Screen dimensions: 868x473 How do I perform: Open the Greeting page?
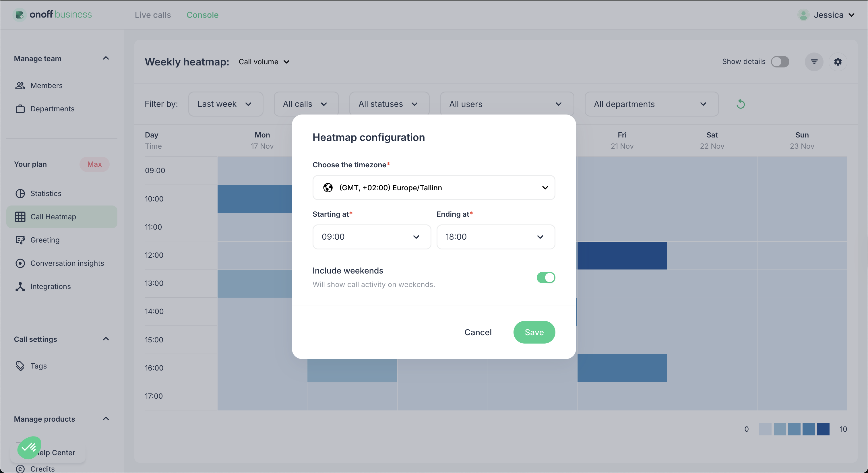[62, 240]
